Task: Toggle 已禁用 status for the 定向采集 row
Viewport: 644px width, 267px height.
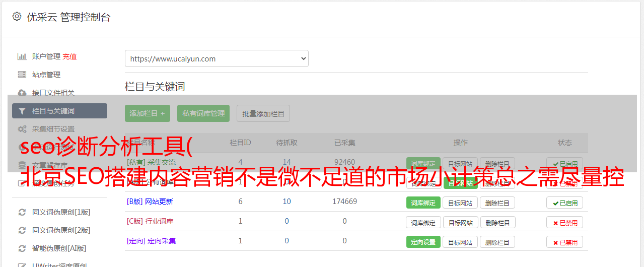Action: point(565,242)
